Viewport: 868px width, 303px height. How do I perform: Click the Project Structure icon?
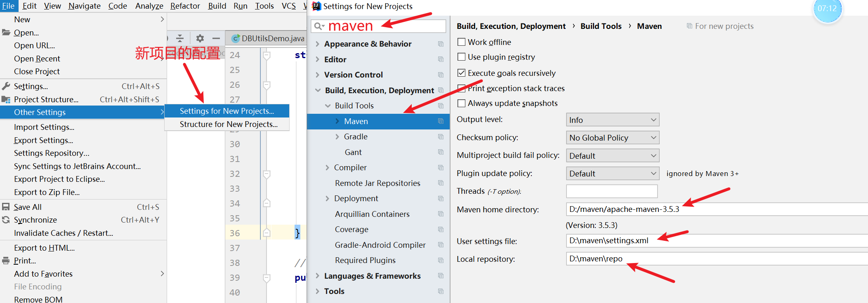click(6, 99)
